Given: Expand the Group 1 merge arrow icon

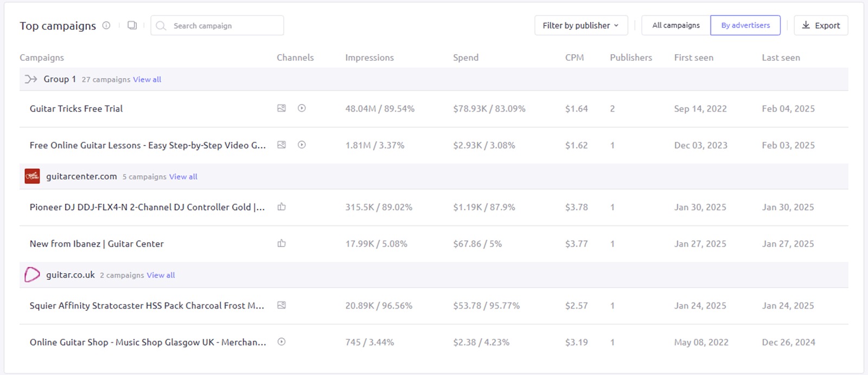Looking at the screenshot, I should [31, 79].
